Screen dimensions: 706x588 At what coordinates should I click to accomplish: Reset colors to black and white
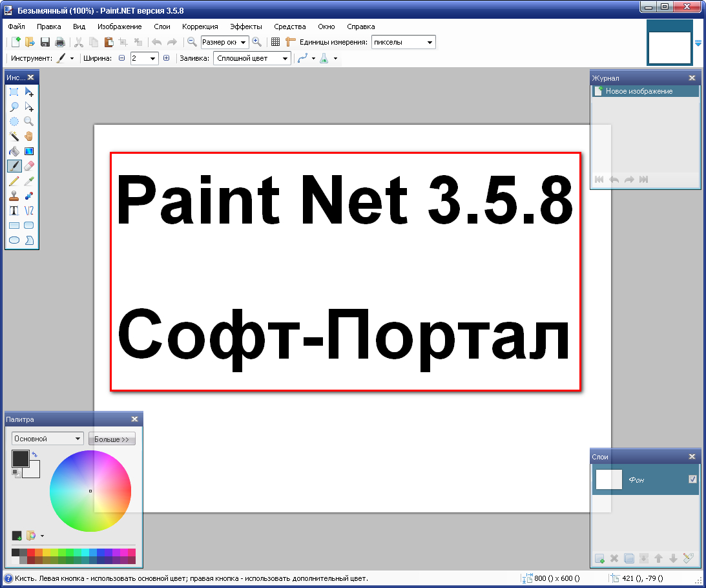pos(16,472)
